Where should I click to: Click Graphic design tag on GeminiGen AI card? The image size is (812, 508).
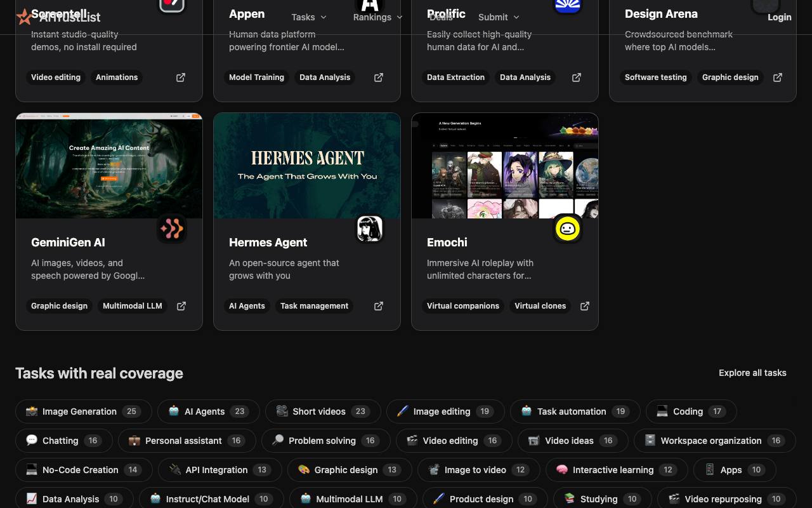(x=60, y=306)
